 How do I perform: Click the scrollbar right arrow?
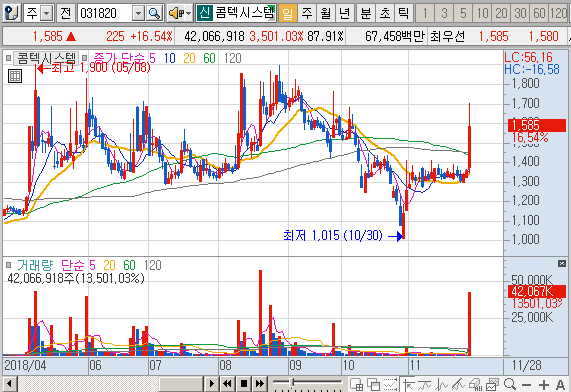[211, 384]
